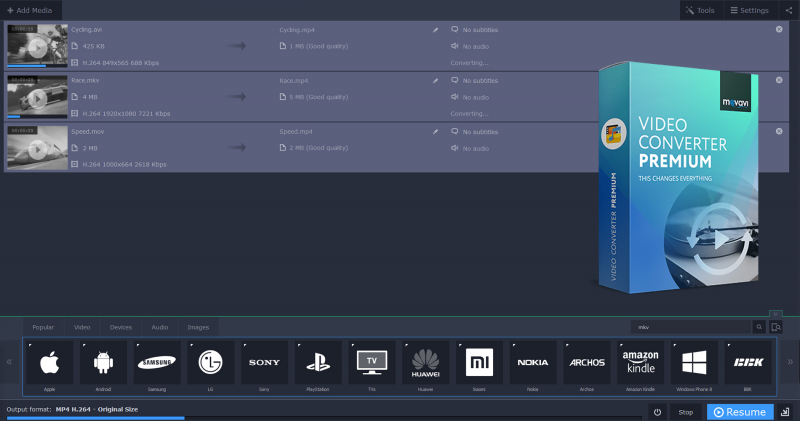Switch to the Devices tab

point(120,328)
